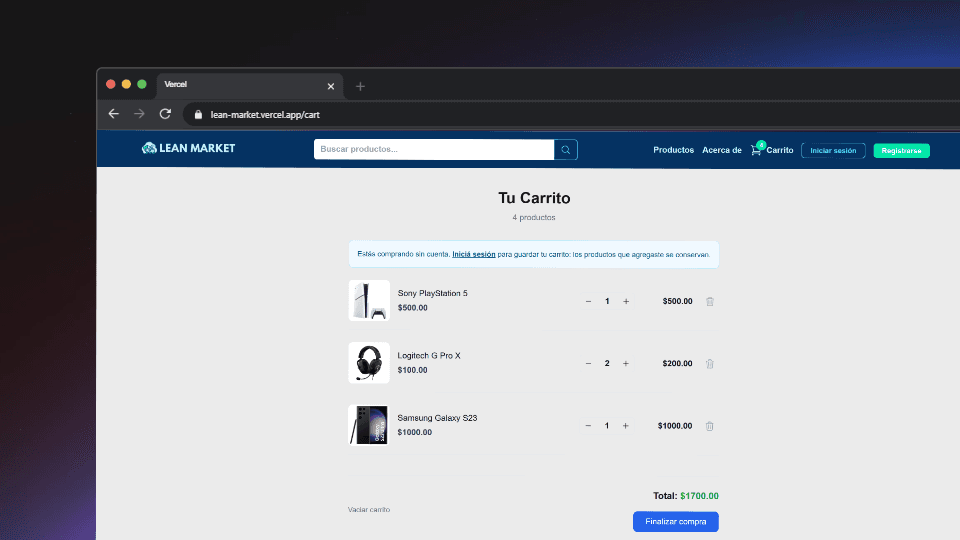Open the Carrito nav link
This screenshot has width=960, height=540.
780,150
